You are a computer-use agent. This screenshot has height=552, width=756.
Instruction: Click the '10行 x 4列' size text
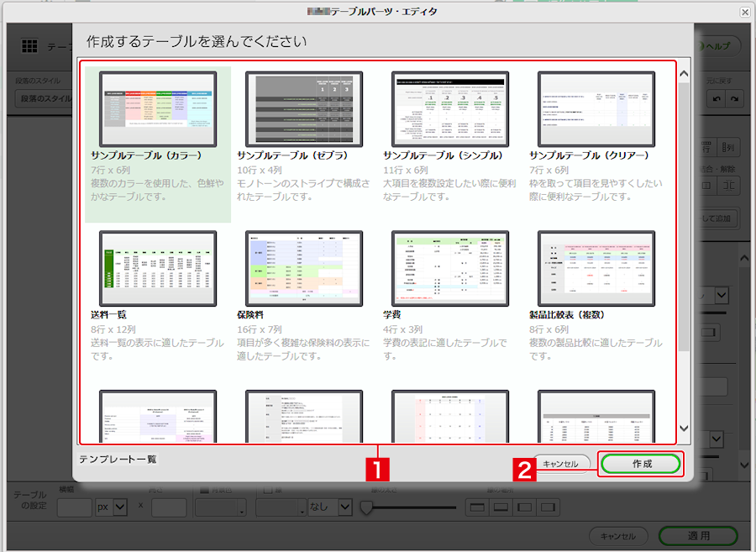tap(260, 171)
